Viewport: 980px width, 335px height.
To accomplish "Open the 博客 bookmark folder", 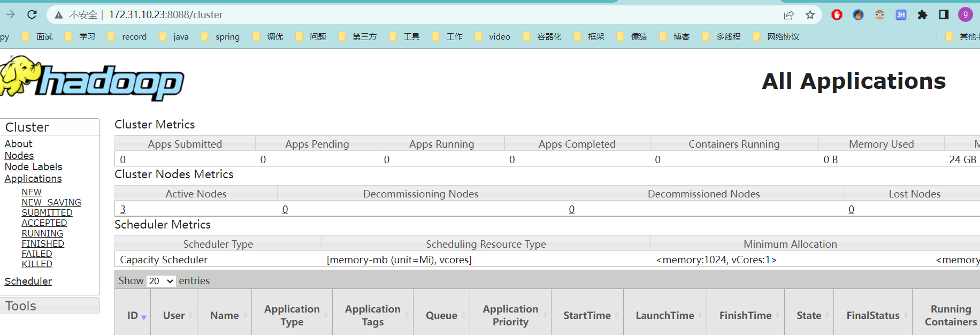I will [675, 36].
